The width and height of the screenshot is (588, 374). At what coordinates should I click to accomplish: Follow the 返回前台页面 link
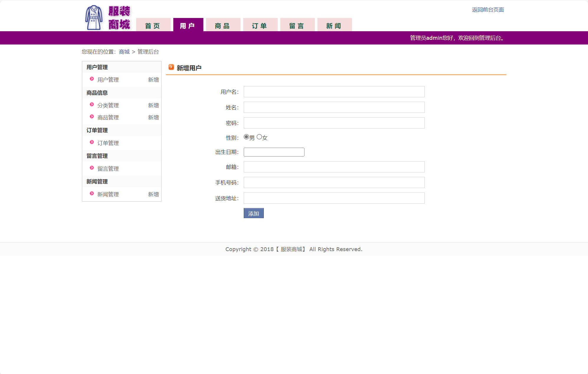pos(488,10)
